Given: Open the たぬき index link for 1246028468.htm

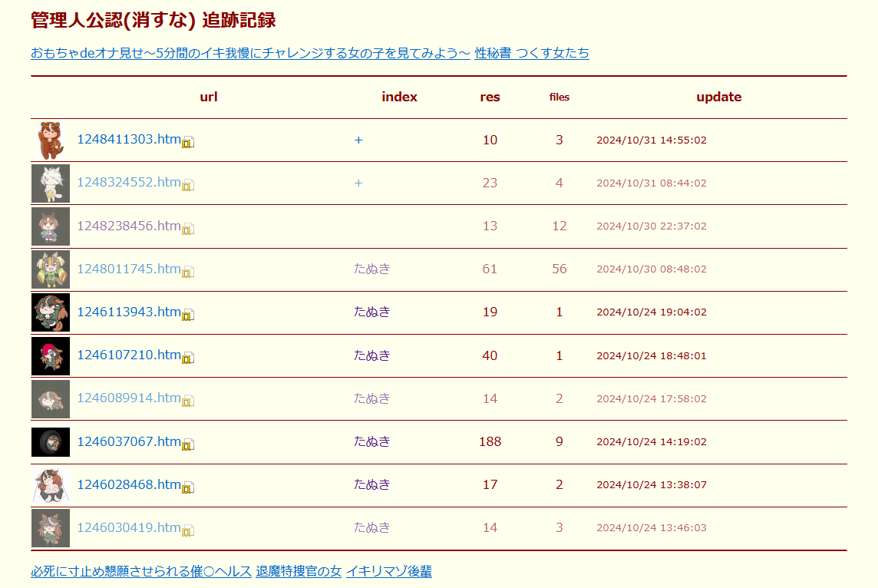Looking at the screenshot, I should 372,484.
